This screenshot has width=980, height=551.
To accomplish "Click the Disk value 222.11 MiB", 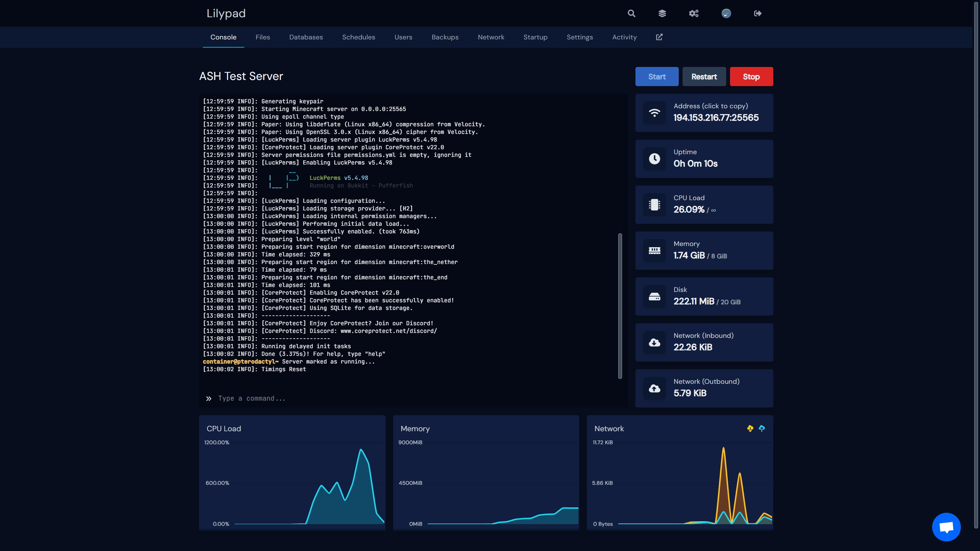I will point(694,301).
